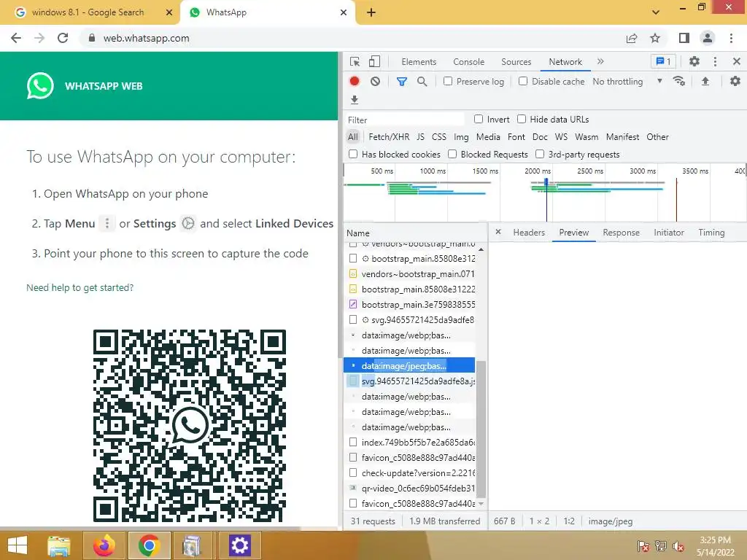Stop recording network log red button
Screen dimensions: 747x560
(354, 82)
